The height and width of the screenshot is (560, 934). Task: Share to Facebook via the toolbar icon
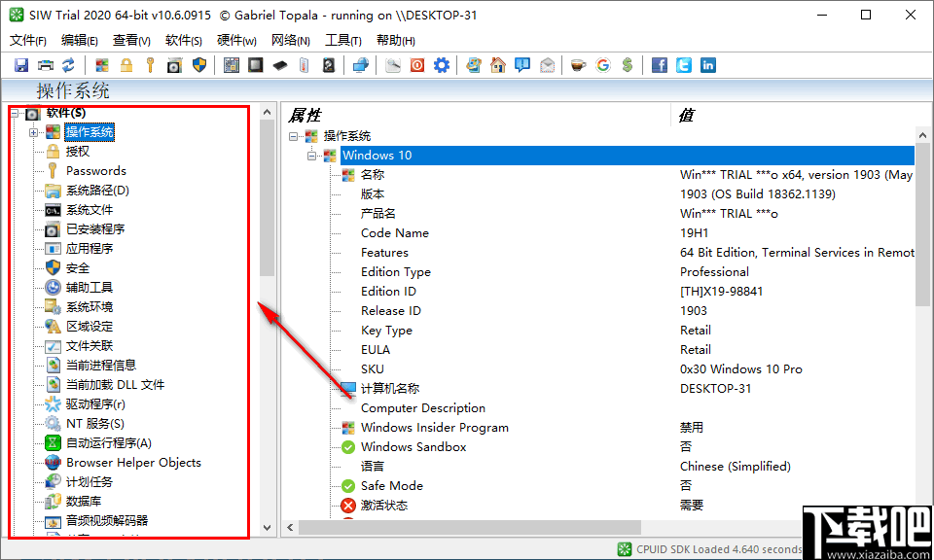point(659,64)
